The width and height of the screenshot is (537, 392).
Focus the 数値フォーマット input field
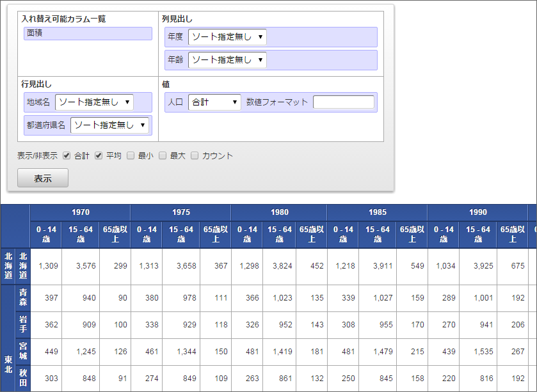click(x=344, y=102)
